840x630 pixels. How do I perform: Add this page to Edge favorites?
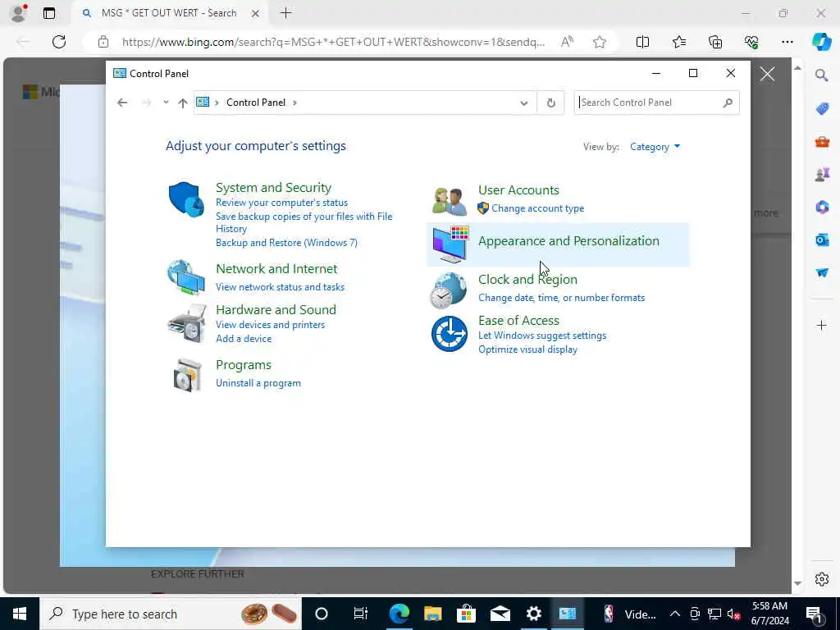pos(600,42)
